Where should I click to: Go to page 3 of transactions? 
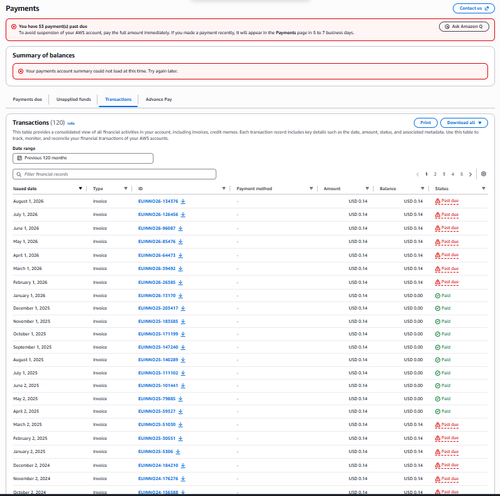tap(444, 174)
